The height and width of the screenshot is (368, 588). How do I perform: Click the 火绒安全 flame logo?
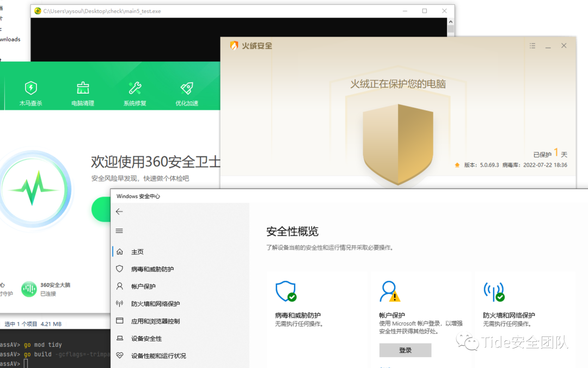(x=234, y=46)
